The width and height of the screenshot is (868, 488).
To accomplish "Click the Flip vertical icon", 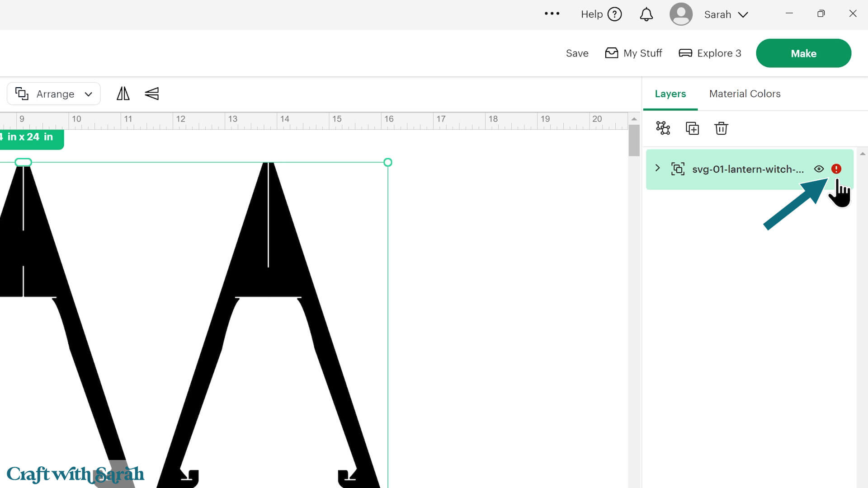I will tap(152, 94).
